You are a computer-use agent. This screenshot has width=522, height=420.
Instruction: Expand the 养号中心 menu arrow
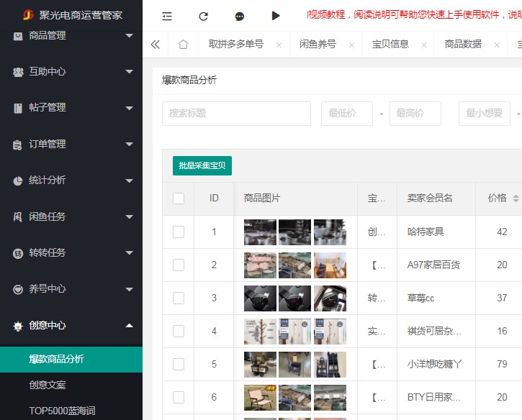(x=129, y=289)
